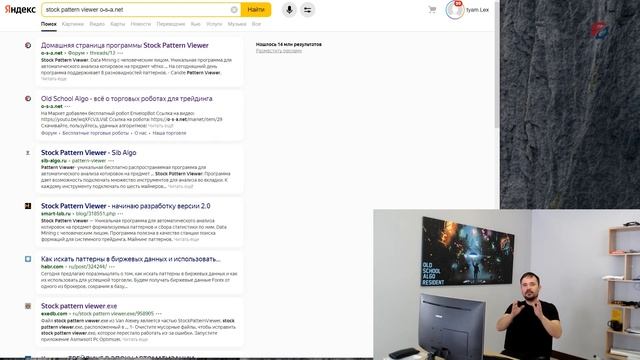Click the favicon of the first o-s-a.net result
Viewport: 640px width, 360px height.
coord(28,45)
